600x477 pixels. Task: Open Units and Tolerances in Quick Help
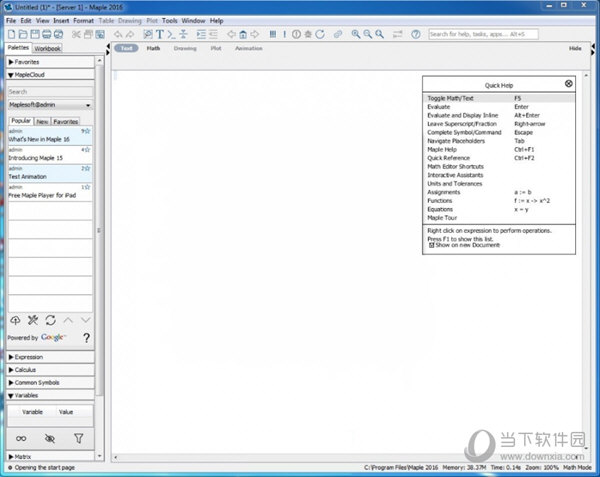[455, 184]
